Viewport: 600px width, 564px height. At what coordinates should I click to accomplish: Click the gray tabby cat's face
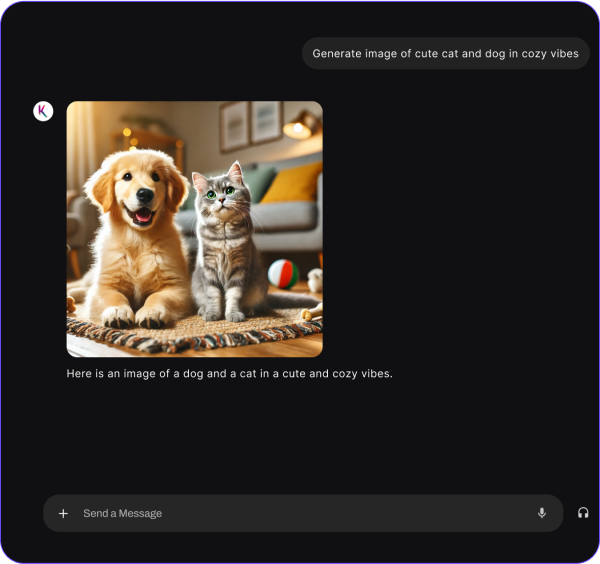pos(219,193)
